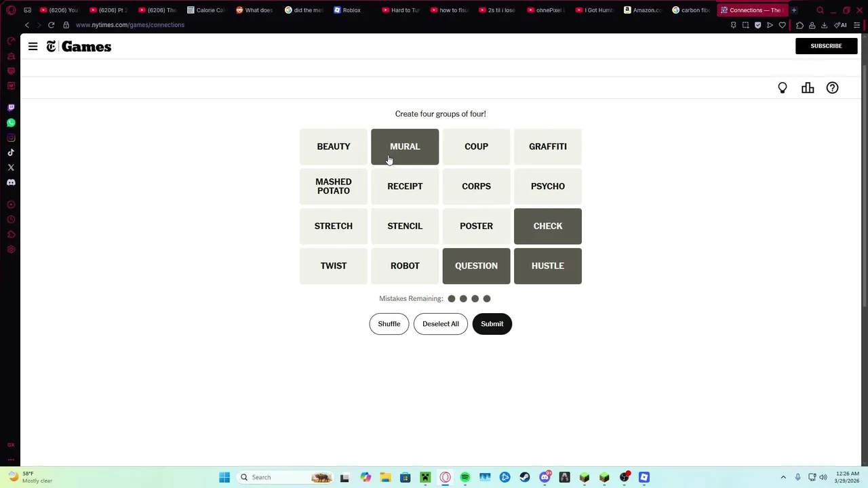Switch to the Calorie Calculator tab

(x=206, y=10)
